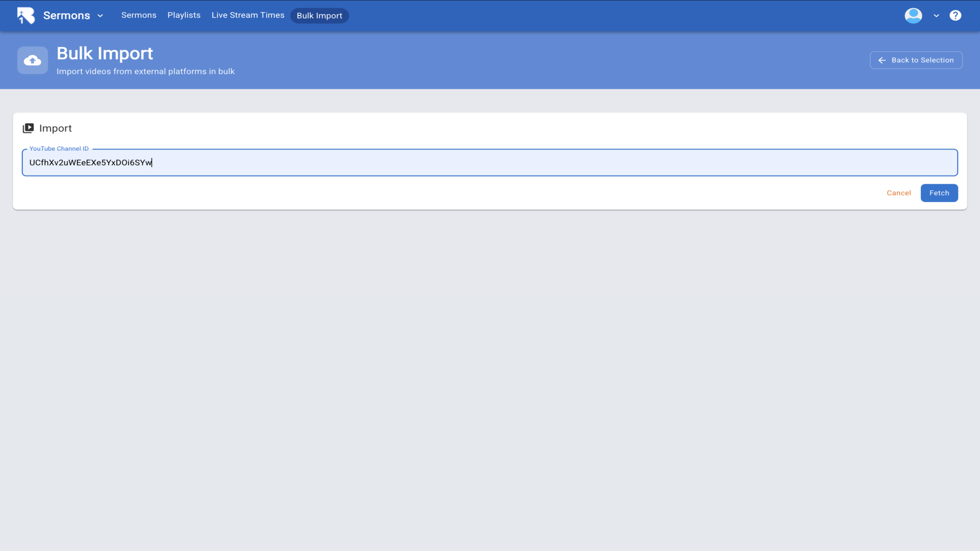Click the left arrow icon in Back to Selection
The height and width of the screenshot is (551, 980).
[881, 60]
